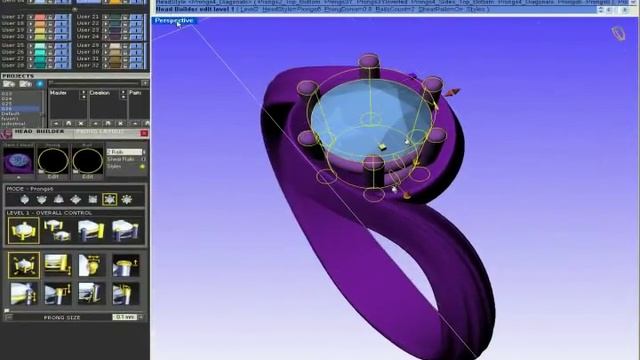This screenshot has width=640, height=360.
Task: Click Edit under the Prong preview
Action: 53,177
